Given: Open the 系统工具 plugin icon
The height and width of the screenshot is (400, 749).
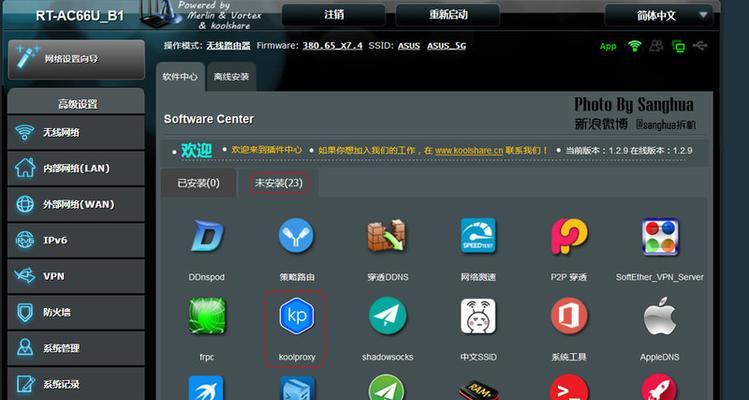Looking at the screenshot, I should tap(569, 316).
